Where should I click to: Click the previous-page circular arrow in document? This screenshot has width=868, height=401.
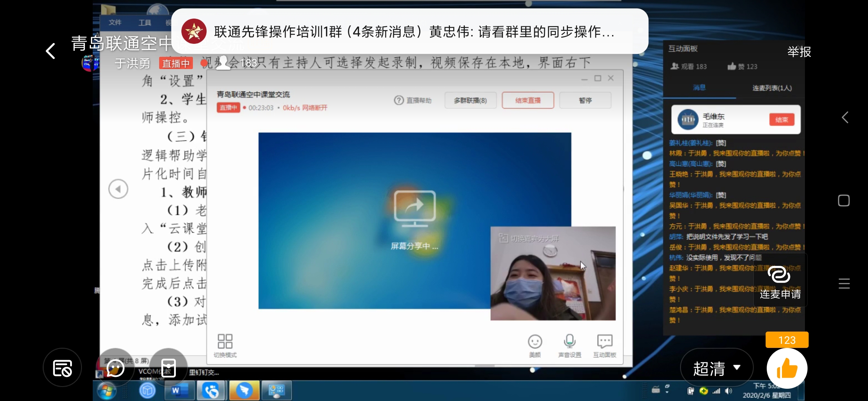(x=118, y=189)
